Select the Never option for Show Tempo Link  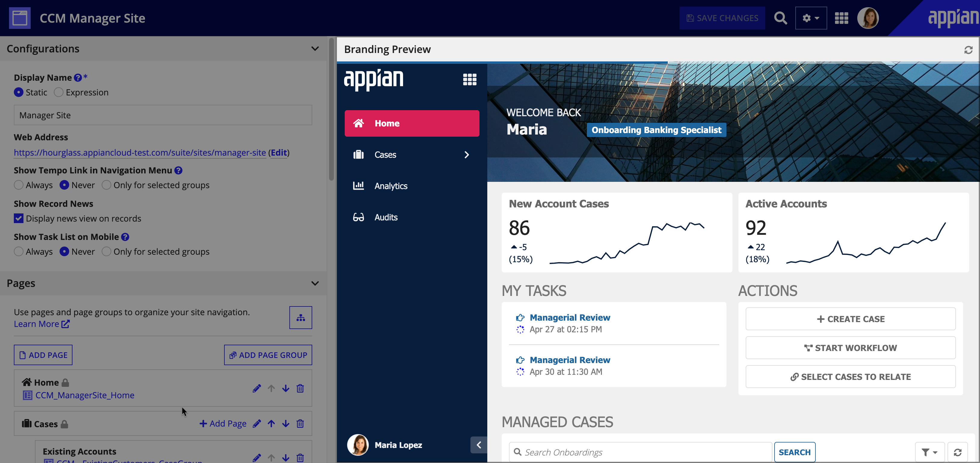click(x=64, y=185)
